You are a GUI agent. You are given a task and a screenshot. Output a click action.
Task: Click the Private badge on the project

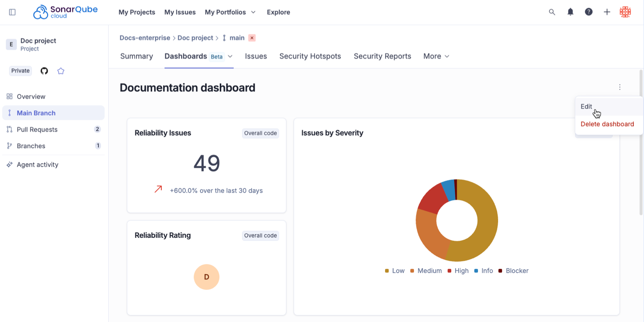point(20,70)
